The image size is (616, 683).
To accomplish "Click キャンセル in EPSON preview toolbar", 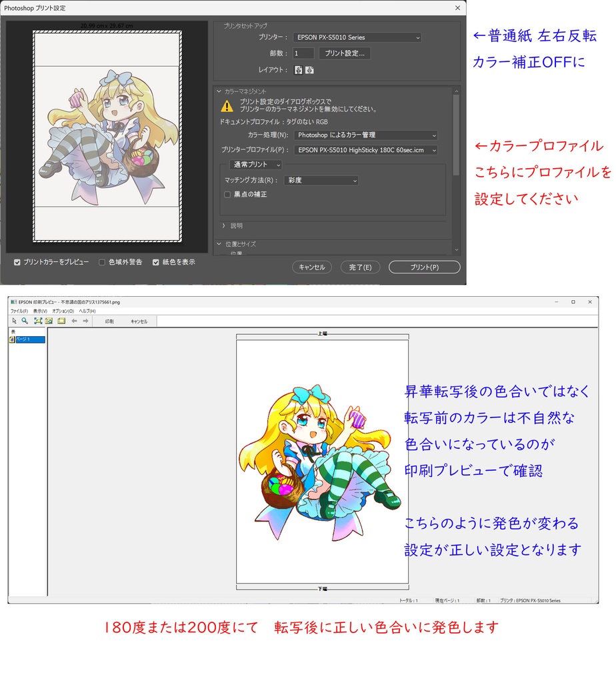I will (x=139, y=321).
